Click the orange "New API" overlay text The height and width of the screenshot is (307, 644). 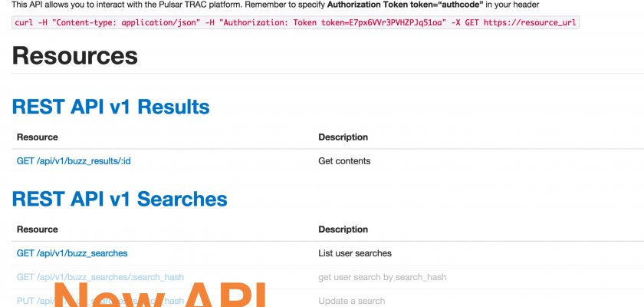coord(159,295)
